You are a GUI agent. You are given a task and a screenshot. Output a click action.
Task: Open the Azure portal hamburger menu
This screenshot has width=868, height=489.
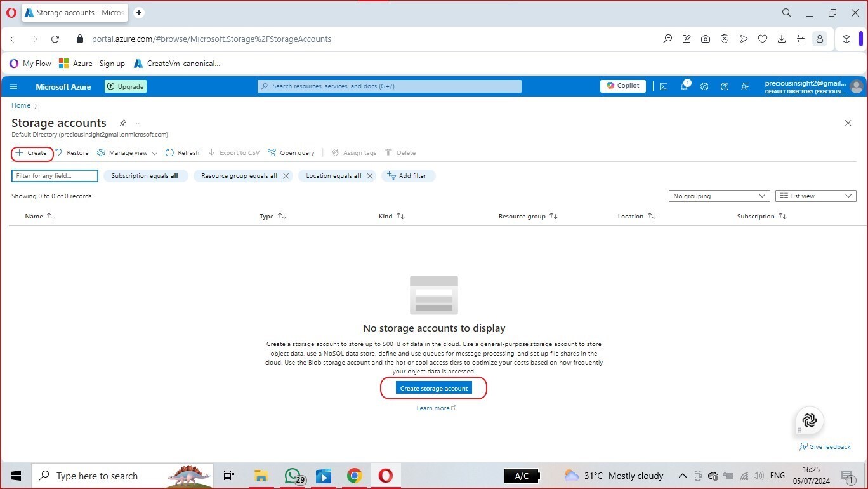14,86
